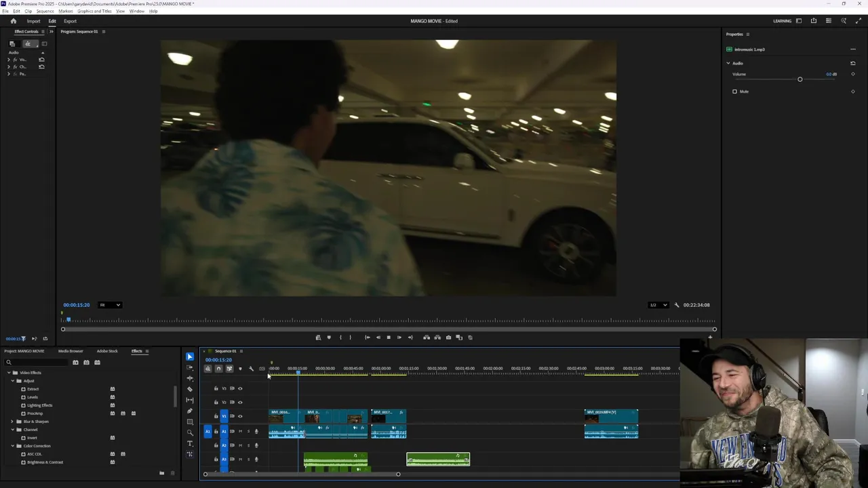Toggle Linked Selection in timeline
Viewport: 868px width, 488px height.
(x=229, y=369)
